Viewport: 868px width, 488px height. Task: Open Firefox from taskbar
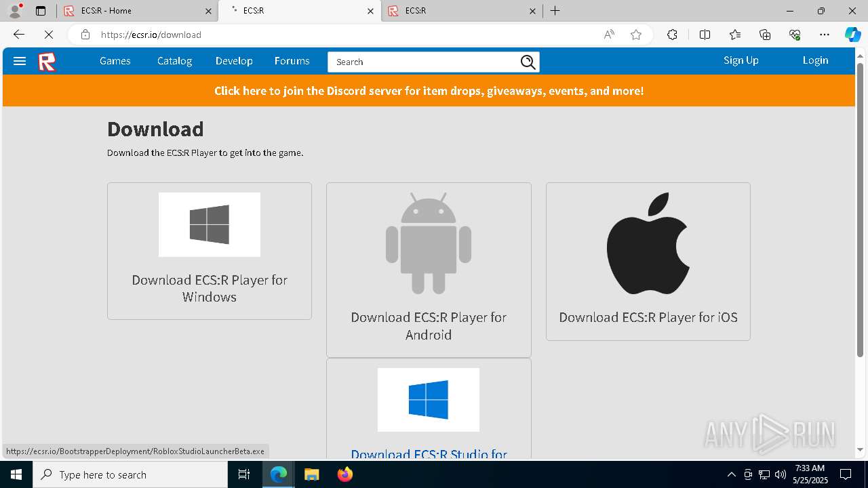pos(344,474)
